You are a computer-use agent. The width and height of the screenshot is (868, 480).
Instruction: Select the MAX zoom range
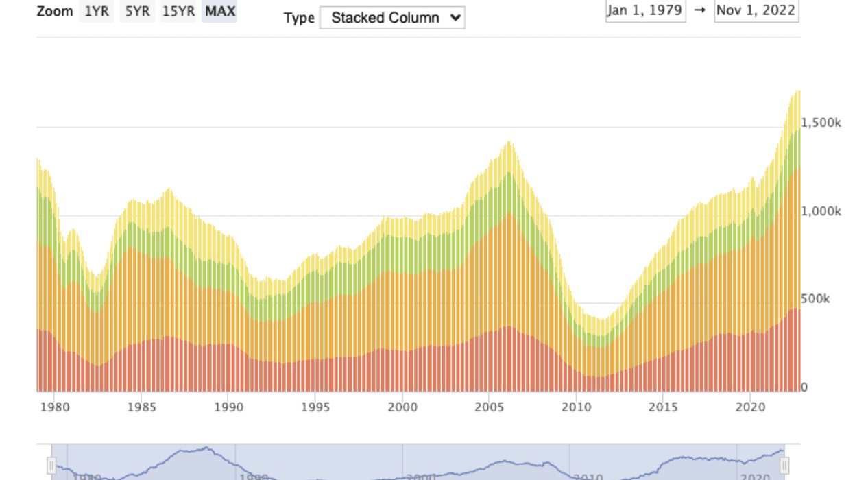[x=220, y=12]
